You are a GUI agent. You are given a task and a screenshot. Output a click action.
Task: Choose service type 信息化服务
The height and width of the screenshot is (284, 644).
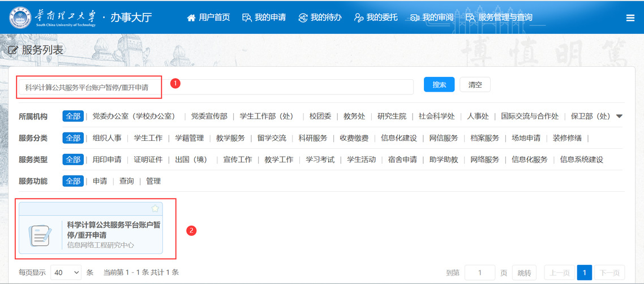[530, 159]
